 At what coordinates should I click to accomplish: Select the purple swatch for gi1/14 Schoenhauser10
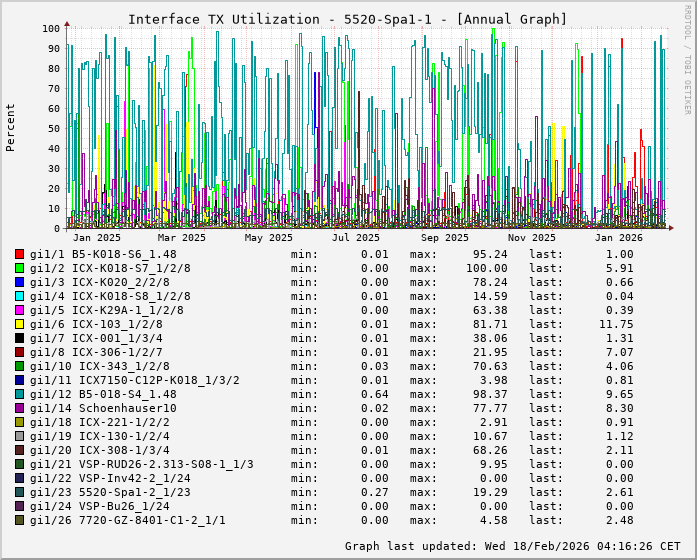(x=19, y=408)
